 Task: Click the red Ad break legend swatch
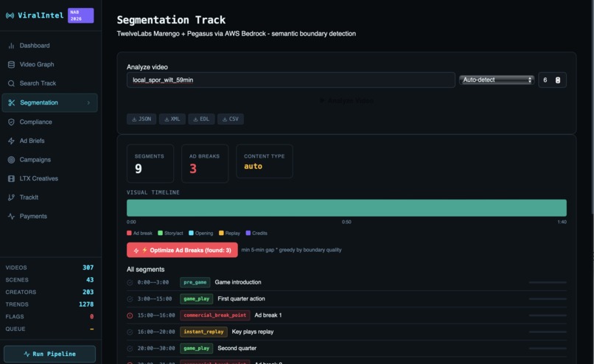(129, 234)
